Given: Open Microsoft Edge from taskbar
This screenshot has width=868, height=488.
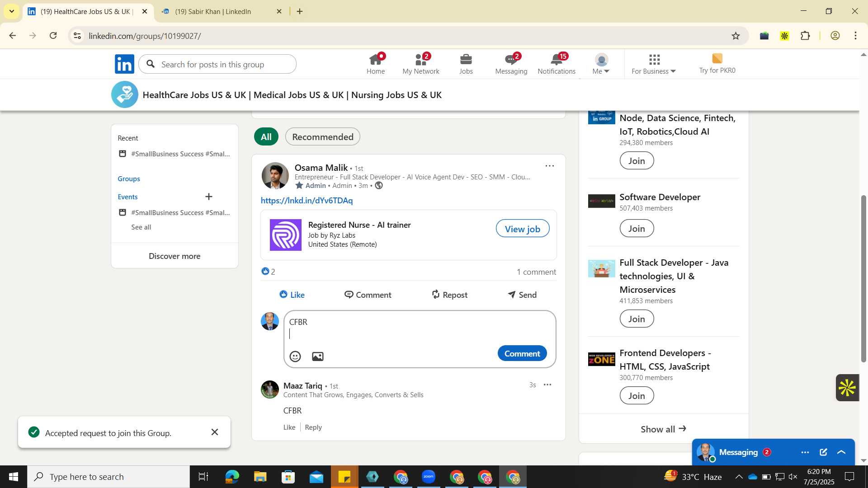Looking at the screenshot, I should tap(232, 477).
